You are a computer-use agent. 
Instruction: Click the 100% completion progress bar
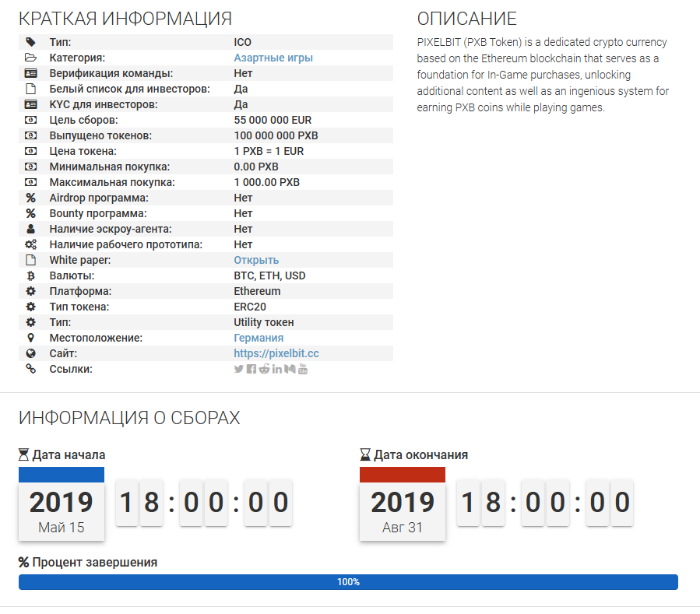[350, 581]
